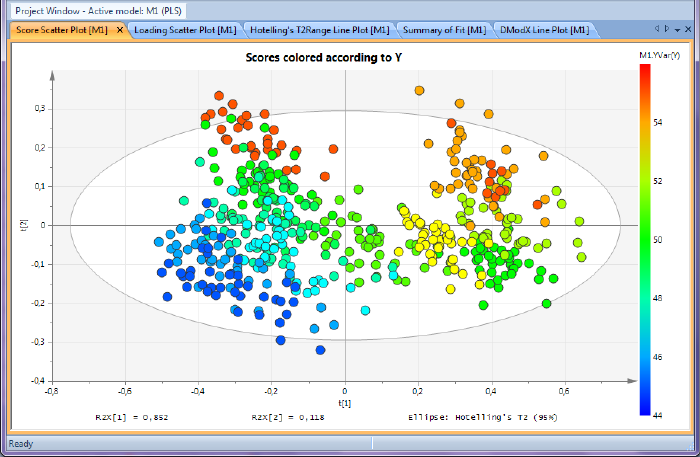Image resolution: width=700 pixels, height=457 pixels.
Task: Select the topmost orange point near t[1] 0,2
Action: 419,91
